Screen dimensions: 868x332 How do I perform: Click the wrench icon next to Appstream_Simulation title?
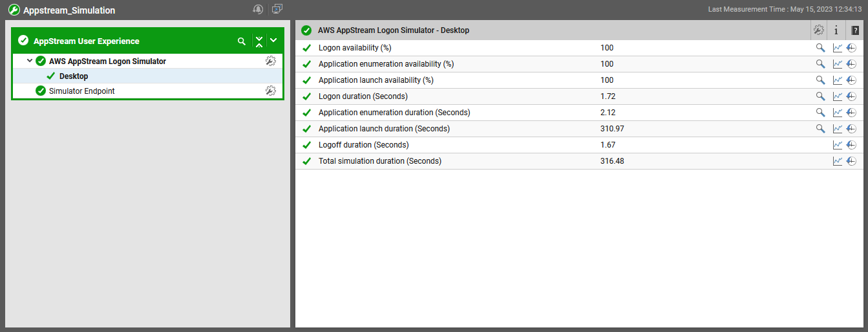pos(14,10)
